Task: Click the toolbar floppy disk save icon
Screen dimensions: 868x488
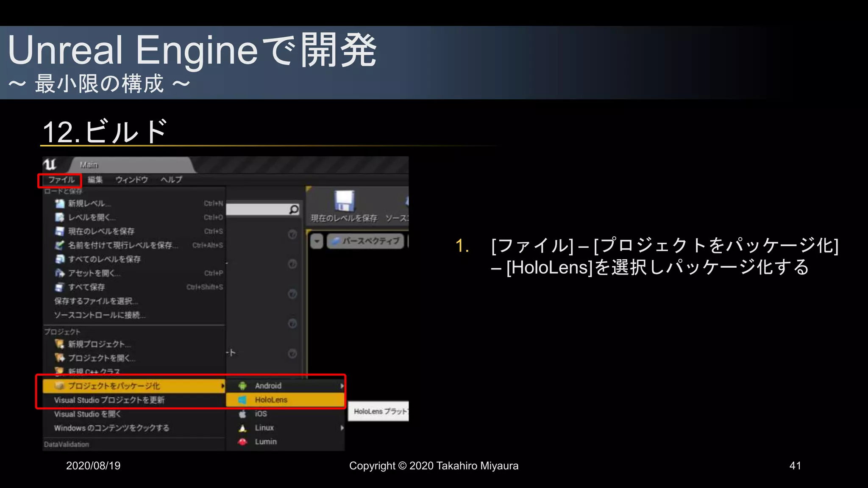Action: coord(344,201)
